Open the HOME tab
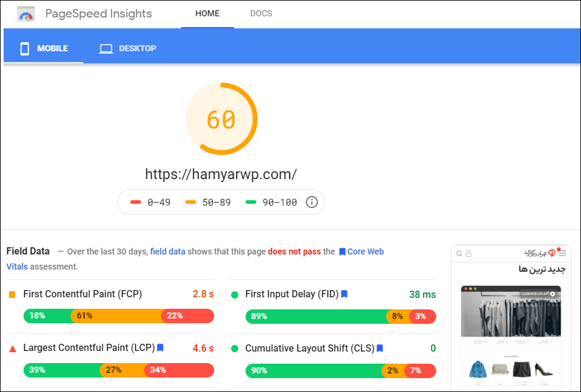581x392 pixels. pos(208,14)
